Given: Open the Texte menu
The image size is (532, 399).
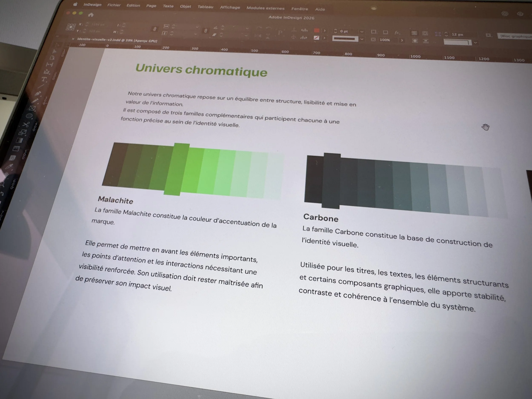Looking at the screenshot, I should pos(168,6).
